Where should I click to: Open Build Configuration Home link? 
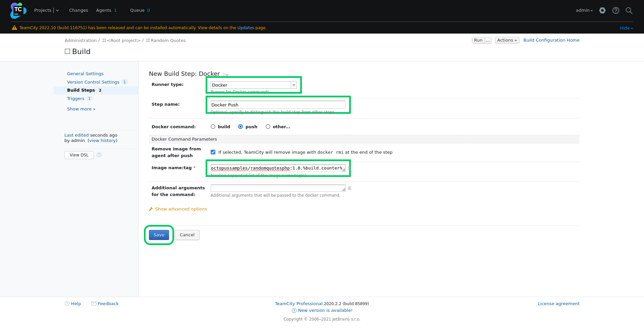click(x=551, y=40)
